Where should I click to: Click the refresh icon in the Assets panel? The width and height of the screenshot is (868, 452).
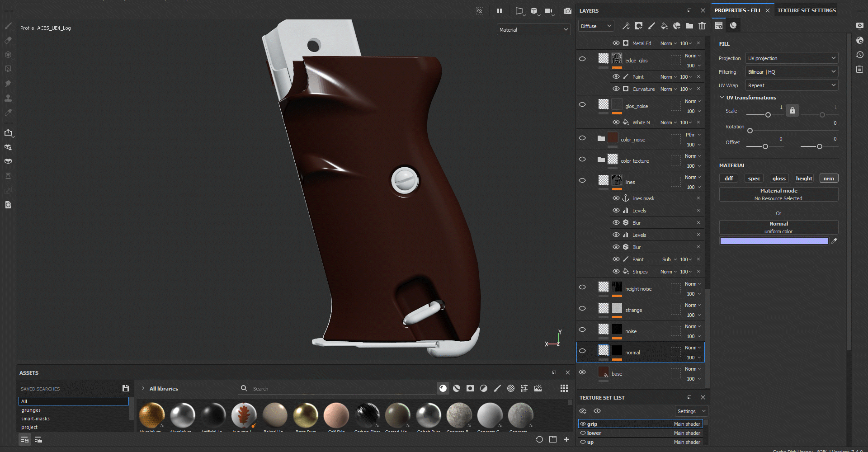(x=539, y=439)
